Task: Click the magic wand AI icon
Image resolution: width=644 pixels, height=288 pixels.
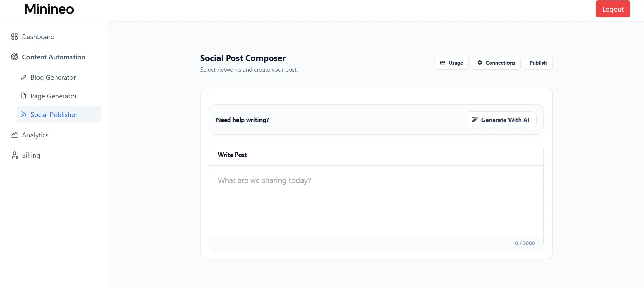Action: pos(475,120)
